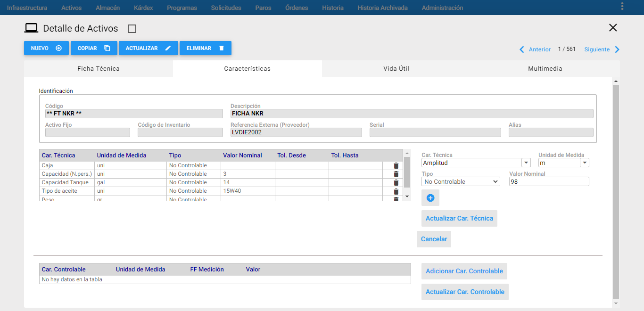Open the Almacén menu
The height and width of the screenshot is (311, 644).
click(x=107, y=8)
